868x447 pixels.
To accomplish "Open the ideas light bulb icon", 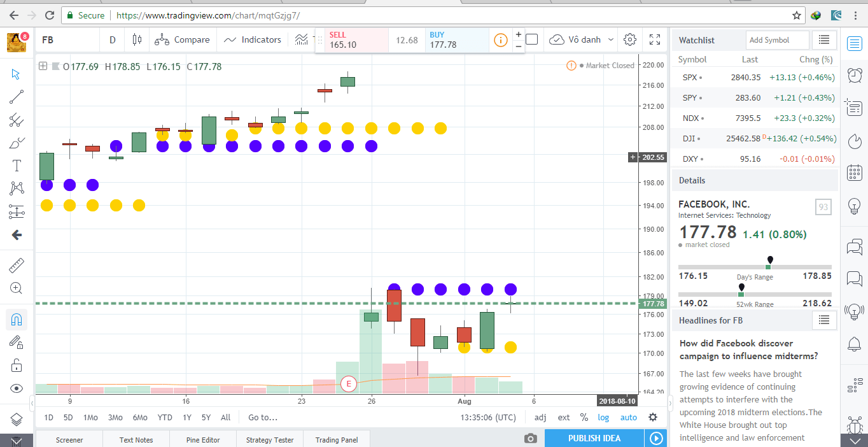I will (855, 205).
